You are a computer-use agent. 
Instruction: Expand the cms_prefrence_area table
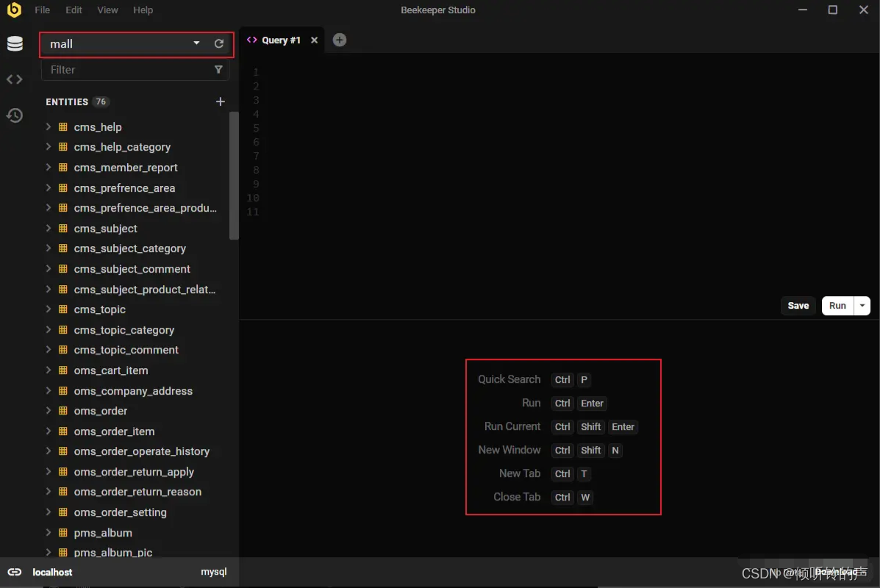(49, 188)
